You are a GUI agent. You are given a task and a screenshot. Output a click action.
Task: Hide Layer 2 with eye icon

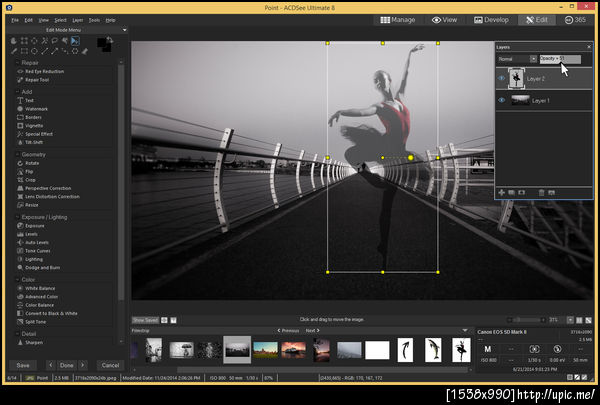(502, 78)
